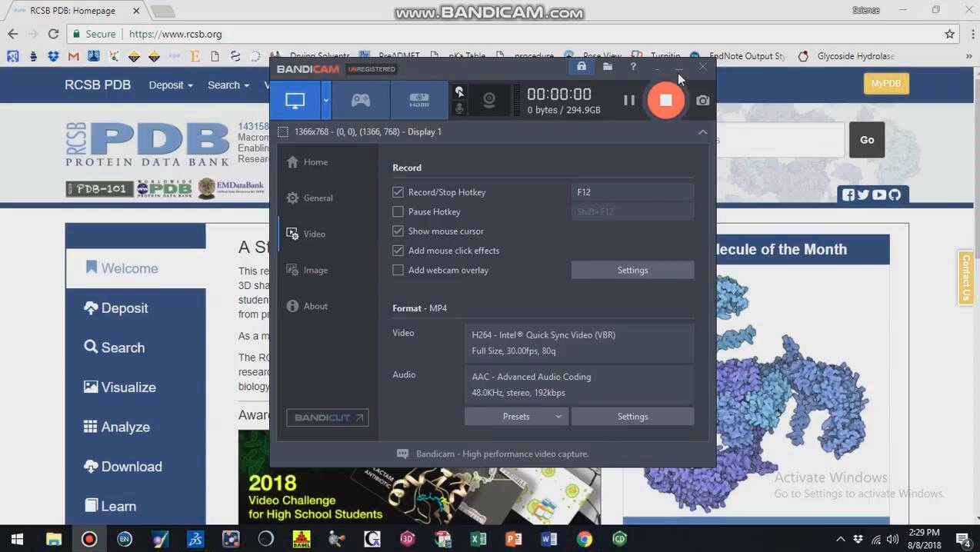Open Contact Us side tab

click(966, 278)
